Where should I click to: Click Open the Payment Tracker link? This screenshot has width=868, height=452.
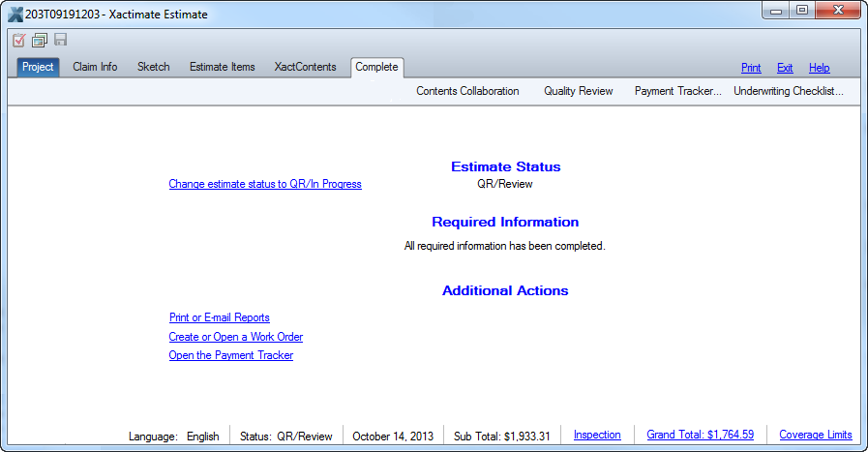coord(231,355)
